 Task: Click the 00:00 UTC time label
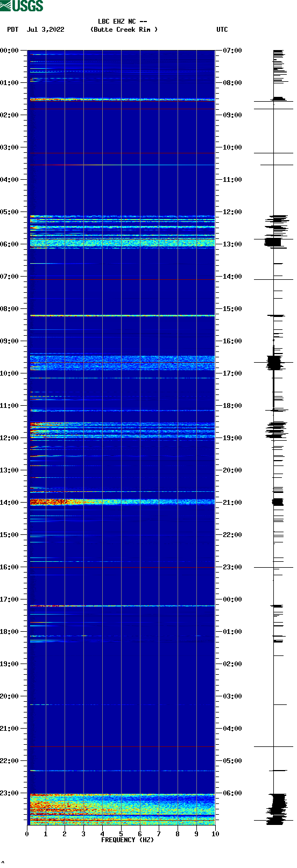click(x=232, y=599)
